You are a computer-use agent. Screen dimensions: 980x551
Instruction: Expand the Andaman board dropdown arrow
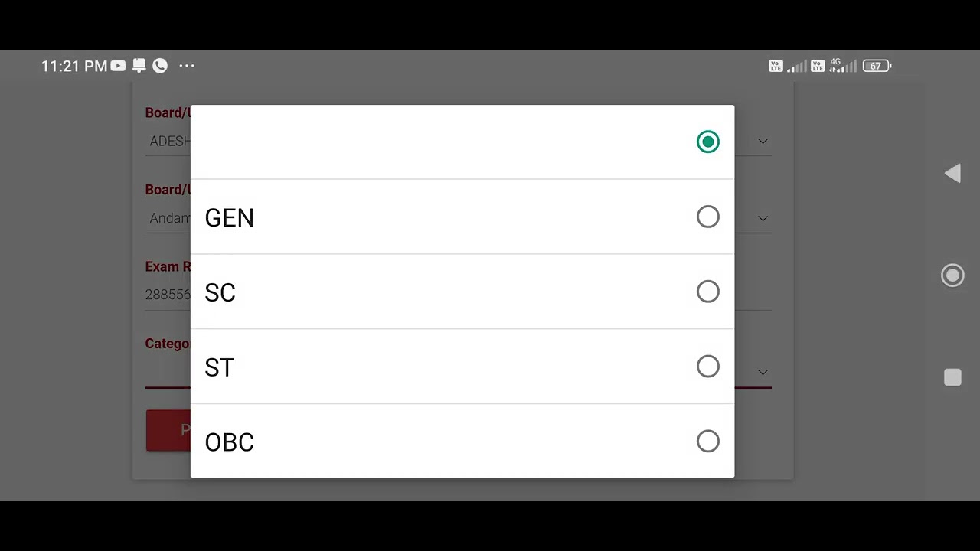[763, 218]
